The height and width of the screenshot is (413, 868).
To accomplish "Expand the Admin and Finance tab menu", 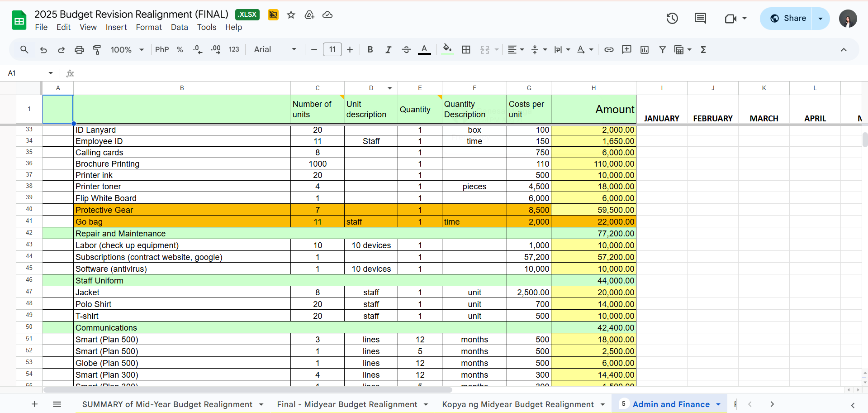I will [718, 404].
